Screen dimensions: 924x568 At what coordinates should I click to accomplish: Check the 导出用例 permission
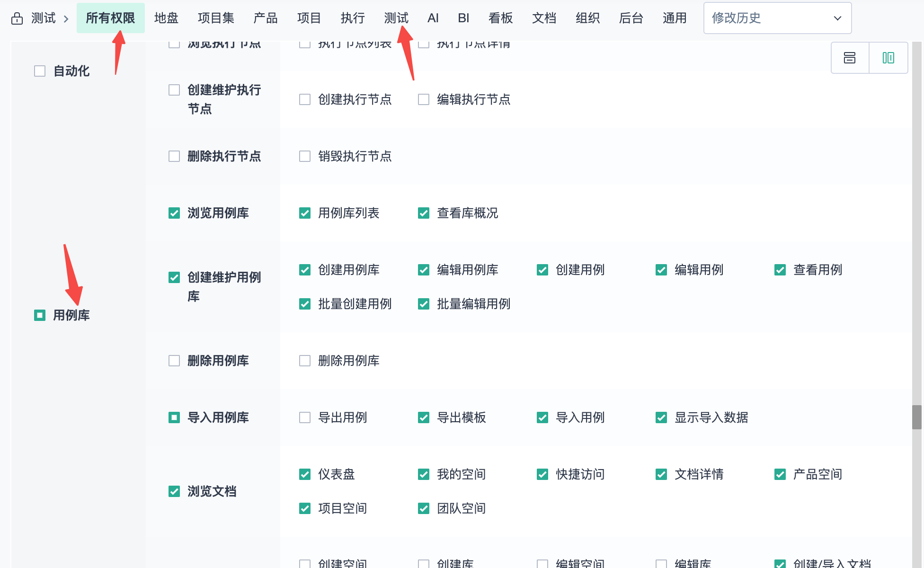(305, 417)
